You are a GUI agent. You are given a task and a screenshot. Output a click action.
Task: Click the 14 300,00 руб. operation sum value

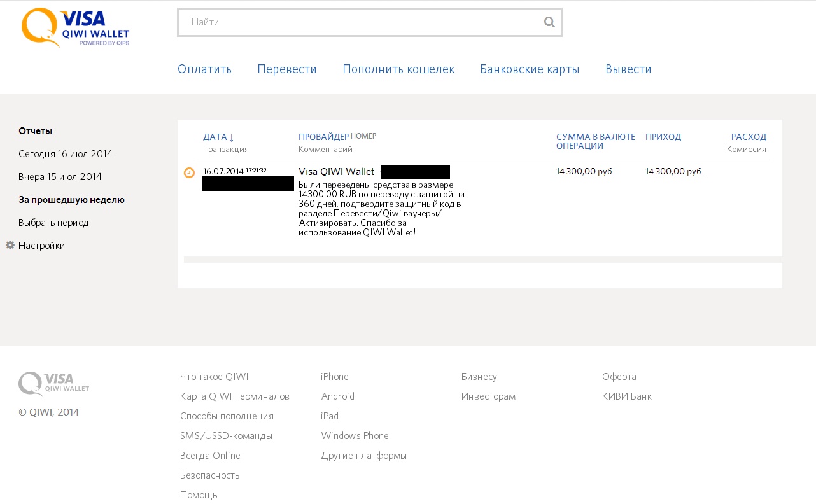pos(586,171)
